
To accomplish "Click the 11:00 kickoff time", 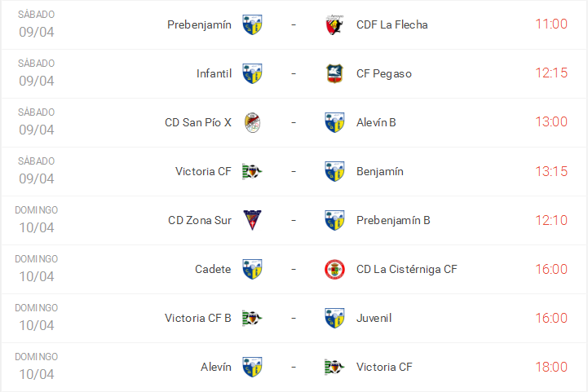I will tap(550, 24).
